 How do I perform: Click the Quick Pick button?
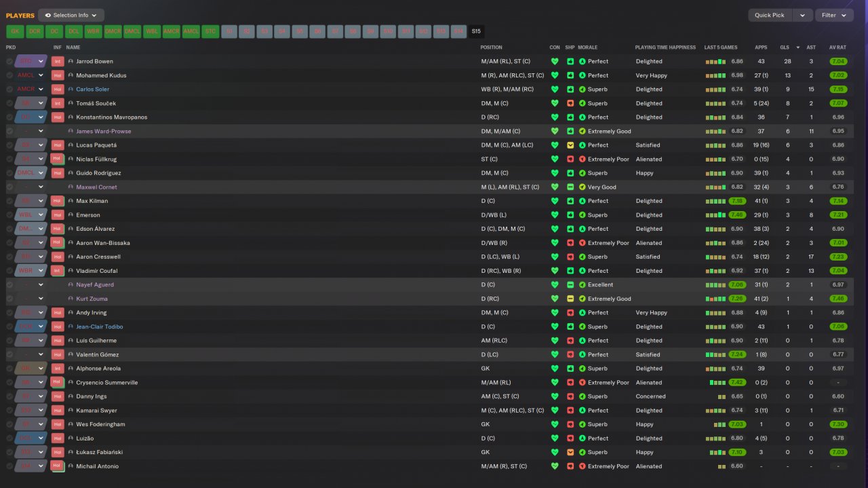(x=770, y=15)
